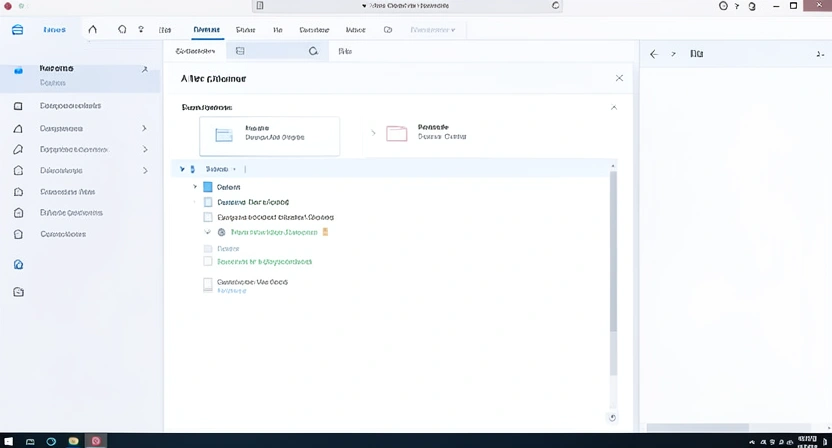This screenshot has height=448, width=832.
Task: Collapse the dialog section with the up chevron
Action: (614, 107)
